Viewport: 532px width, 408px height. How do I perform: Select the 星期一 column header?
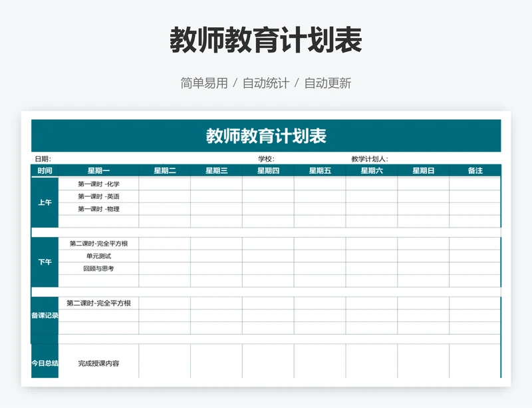point(98,170)
